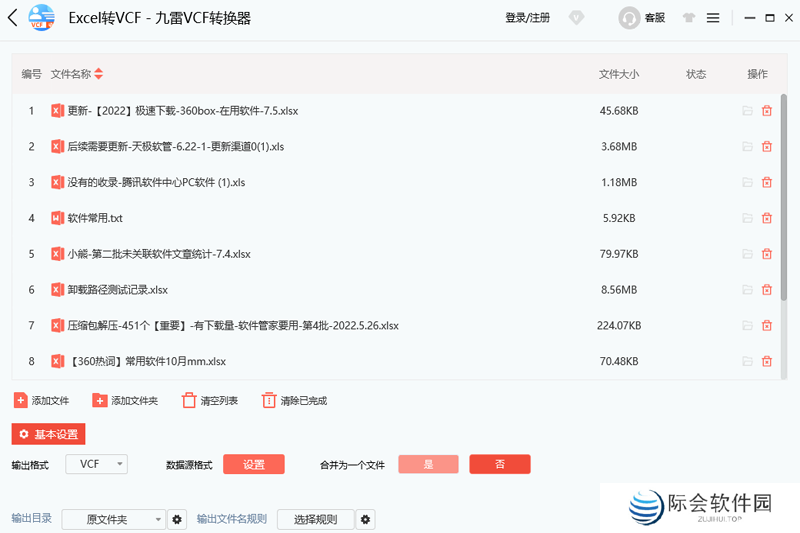Sort list by 文件名称 column
Image resolution: width=800 pixels, height=533 pixels.
(x=98, y=74)
